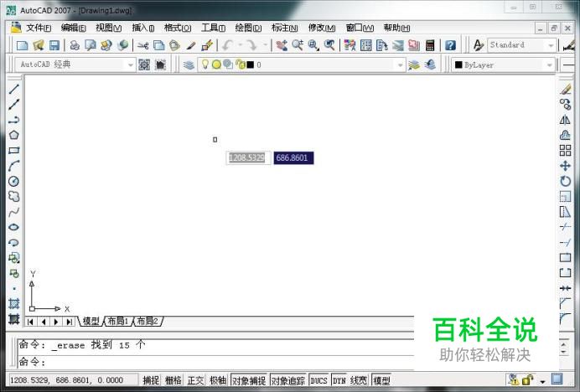580x392 pixels.
Task: Toggle DUCS in status bar
Action: pos(318,380)
